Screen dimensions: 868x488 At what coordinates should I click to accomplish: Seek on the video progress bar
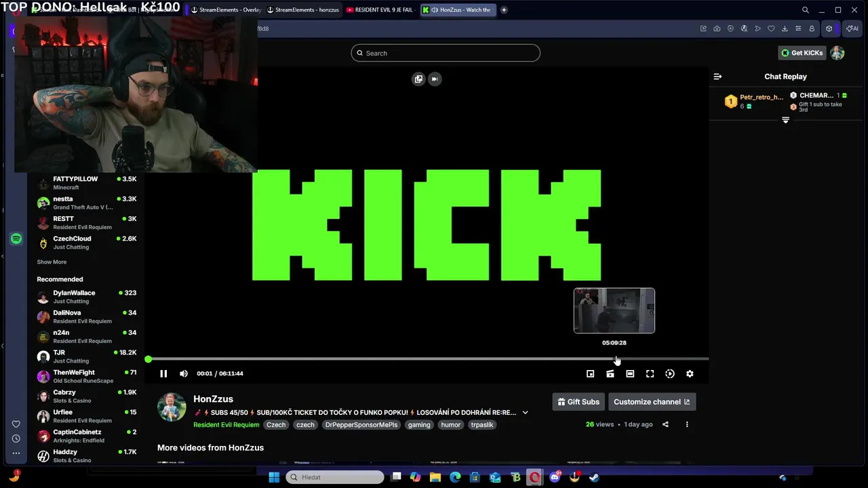(428, 359)
